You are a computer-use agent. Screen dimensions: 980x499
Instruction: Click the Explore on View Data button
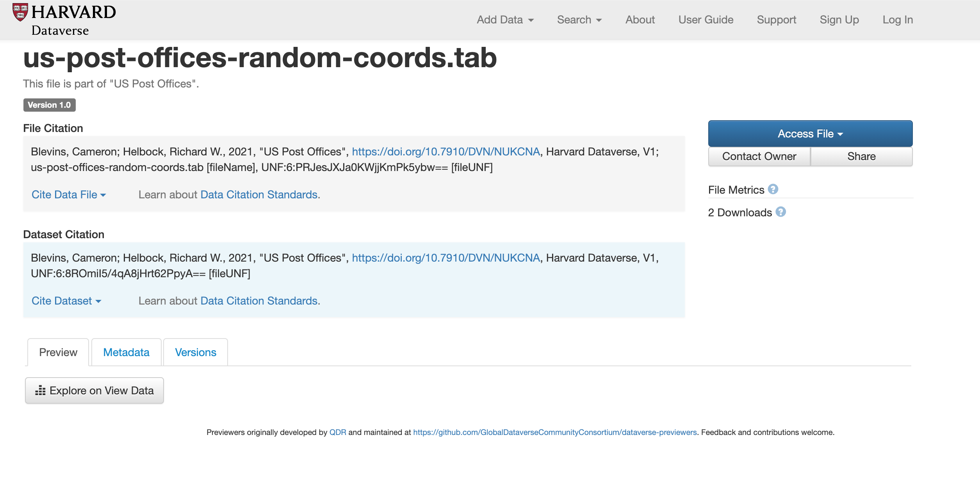click(x=94, y=390)
